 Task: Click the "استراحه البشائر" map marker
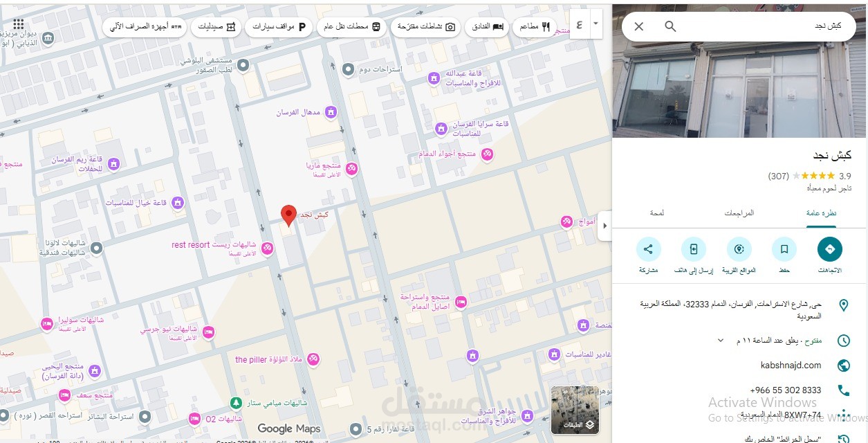click(x=145, y=416)
